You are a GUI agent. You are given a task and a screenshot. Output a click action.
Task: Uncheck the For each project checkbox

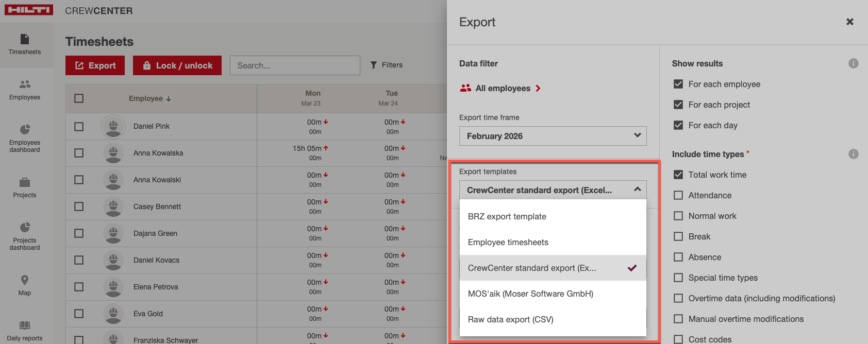pyautogui.click(x=678, y=105)
